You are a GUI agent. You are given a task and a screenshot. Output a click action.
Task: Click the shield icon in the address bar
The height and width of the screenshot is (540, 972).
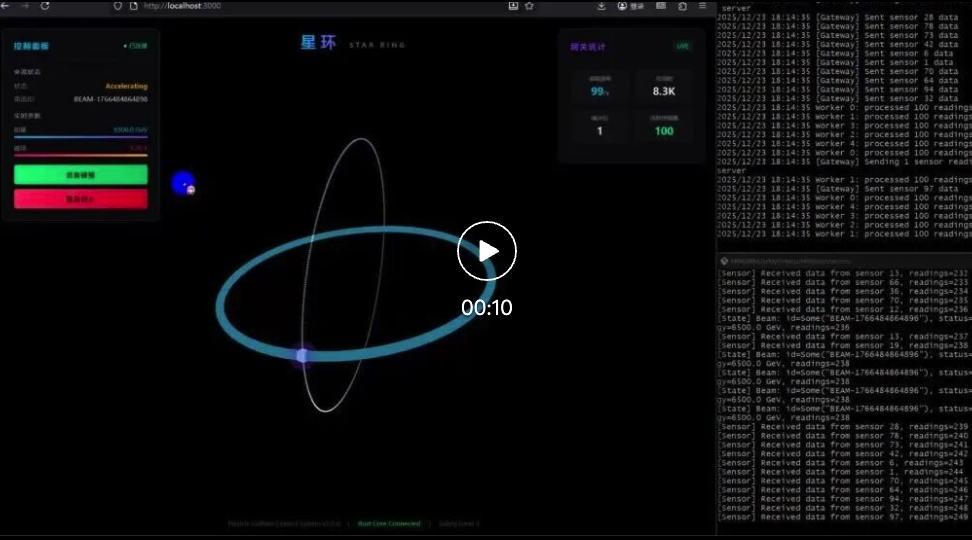click(118, 6)
